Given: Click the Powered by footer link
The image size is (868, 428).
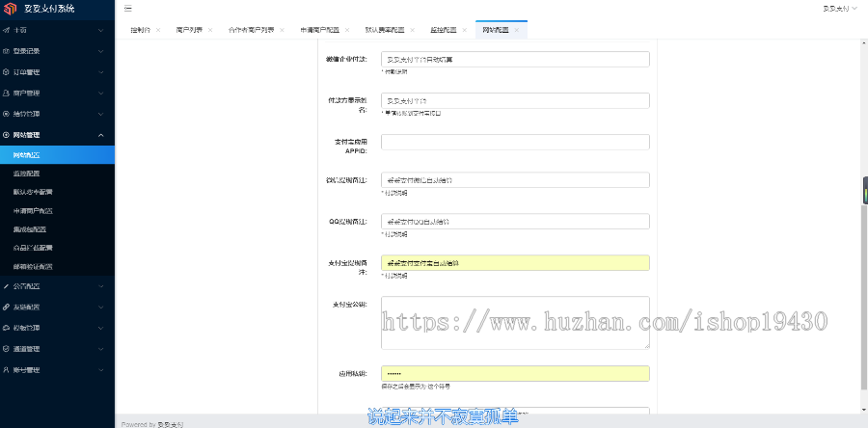Looking at the screenshot, I should pos(171,424).
